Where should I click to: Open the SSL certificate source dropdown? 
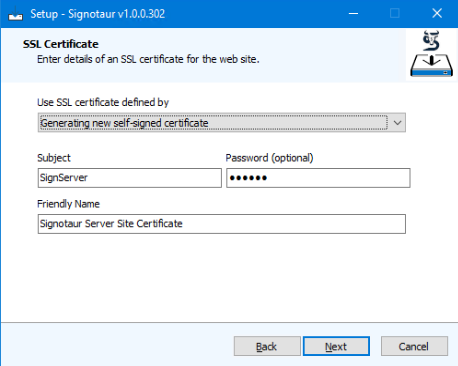pos(222,123)
